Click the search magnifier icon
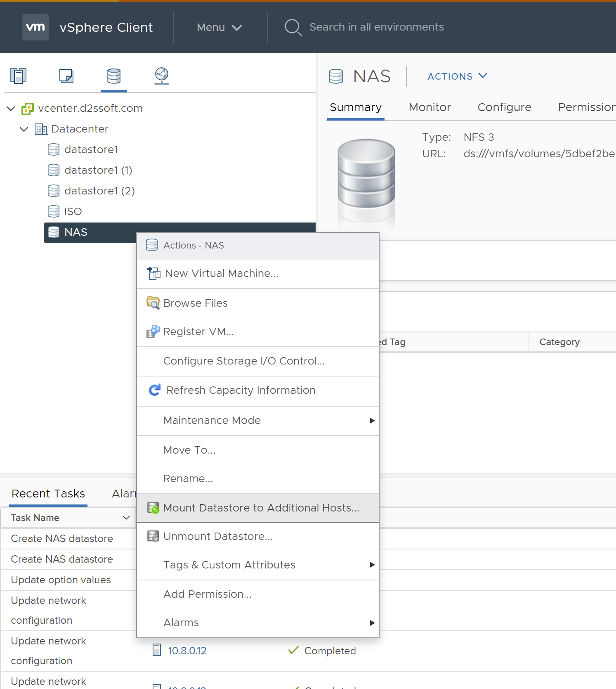 click(293, 27)
